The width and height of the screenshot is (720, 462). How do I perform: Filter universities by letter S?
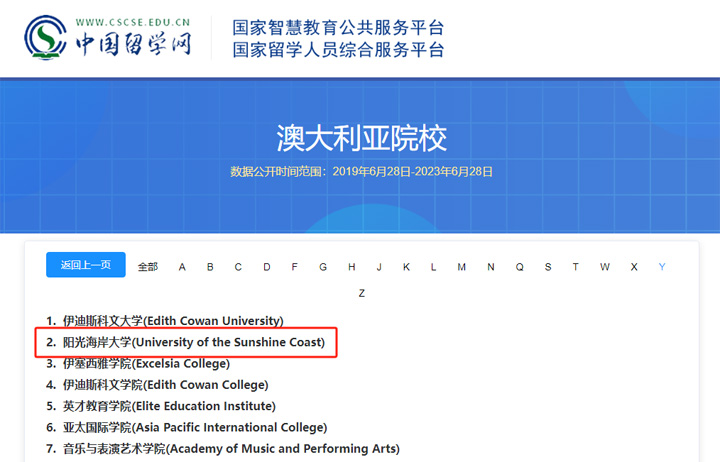point(548,267)
